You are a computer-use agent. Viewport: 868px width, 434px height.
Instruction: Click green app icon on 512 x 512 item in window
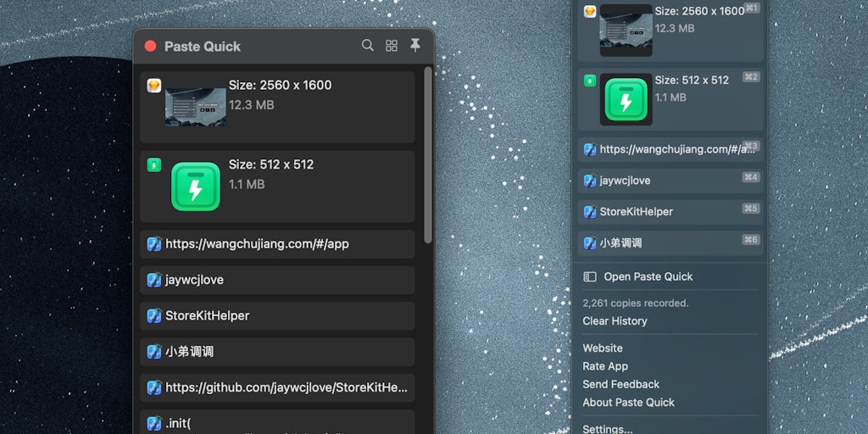(x=154, y=165)
